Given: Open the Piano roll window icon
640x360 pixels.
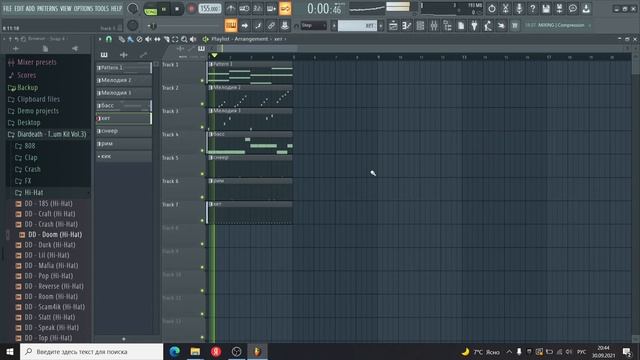Looking at the screenshot, I should (407, 26).
